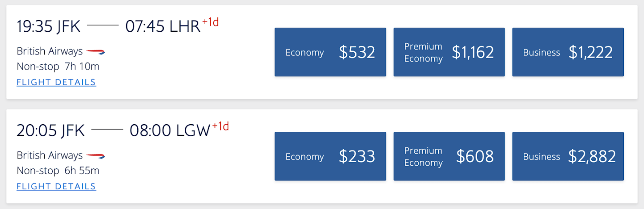Viewport: 644px width, 209px height.
Task: Choose the $1,162 Premium Economy fare
Action: pyautogui.click(x=449, y=52)
